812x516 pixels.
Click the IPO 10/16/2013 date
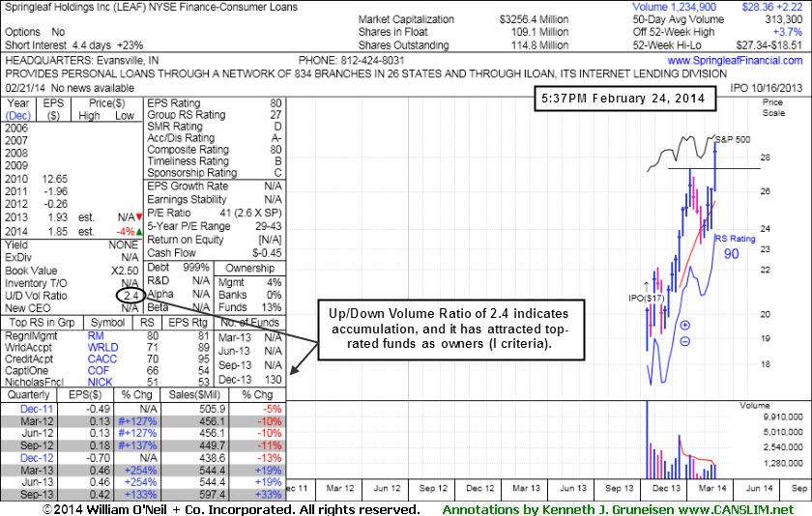tap(766, 88)
